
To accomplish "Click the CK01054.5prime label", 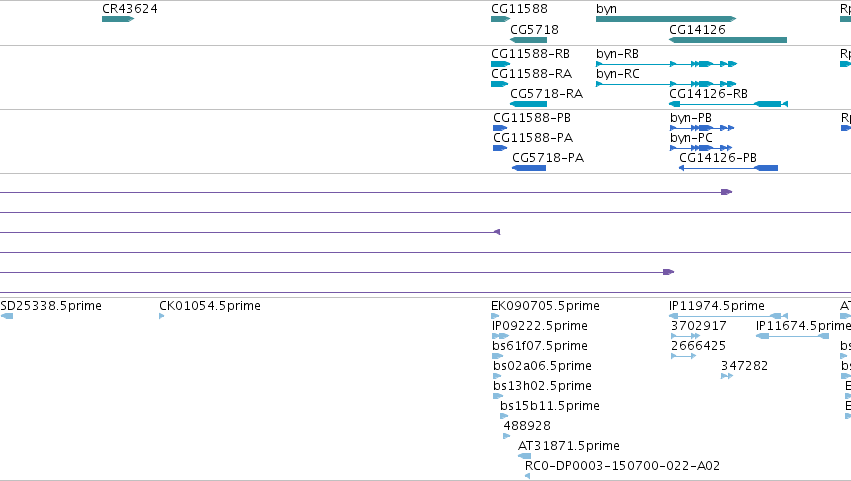I will point(210,306).
